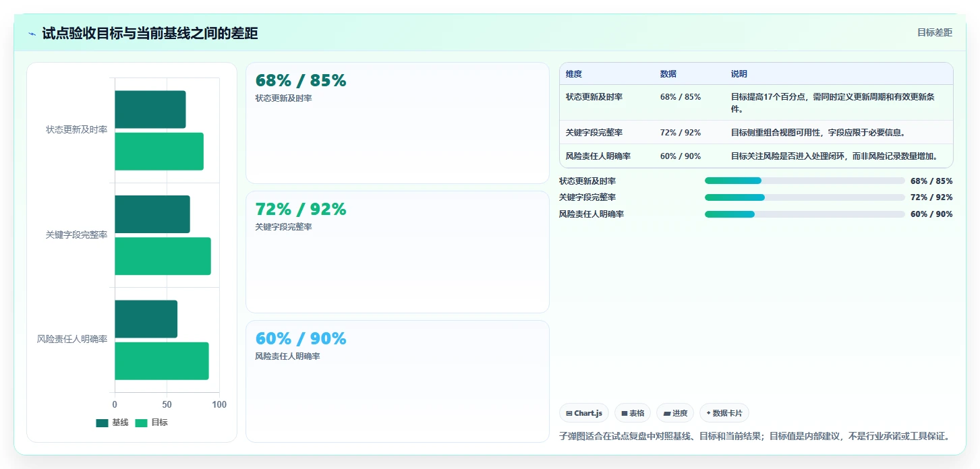Image resolution: width=980 pixels, height=469 pixels.
Task: Click the dark baseline bar for 风险责任人明确率
Action: (x=146, y=319)
